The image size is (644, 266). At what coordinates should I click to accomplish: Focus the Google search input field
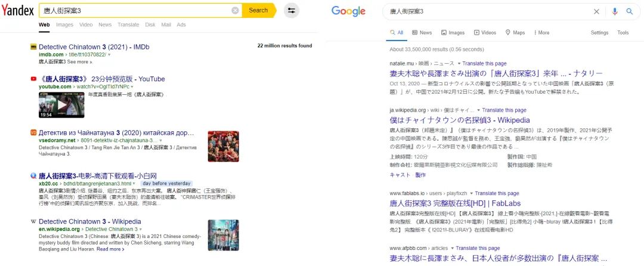coord(488,11)
